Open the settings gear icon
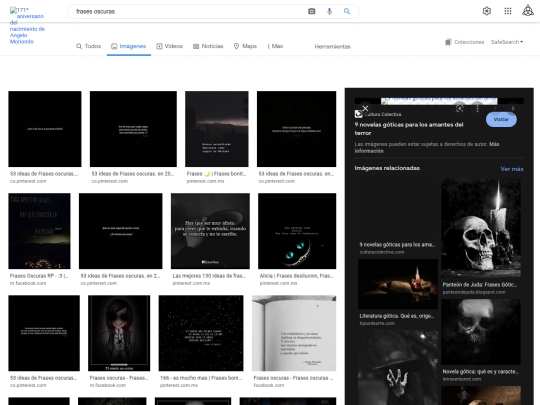 coord(487,11)
